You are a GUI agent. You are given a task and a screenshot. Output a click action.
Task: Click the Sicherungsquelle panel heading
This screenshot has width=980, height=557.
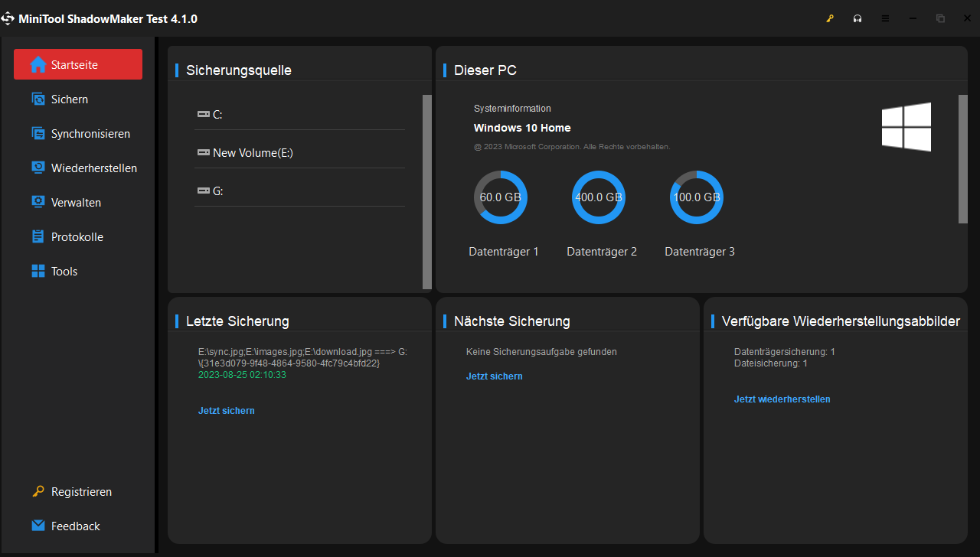point(239,70)
